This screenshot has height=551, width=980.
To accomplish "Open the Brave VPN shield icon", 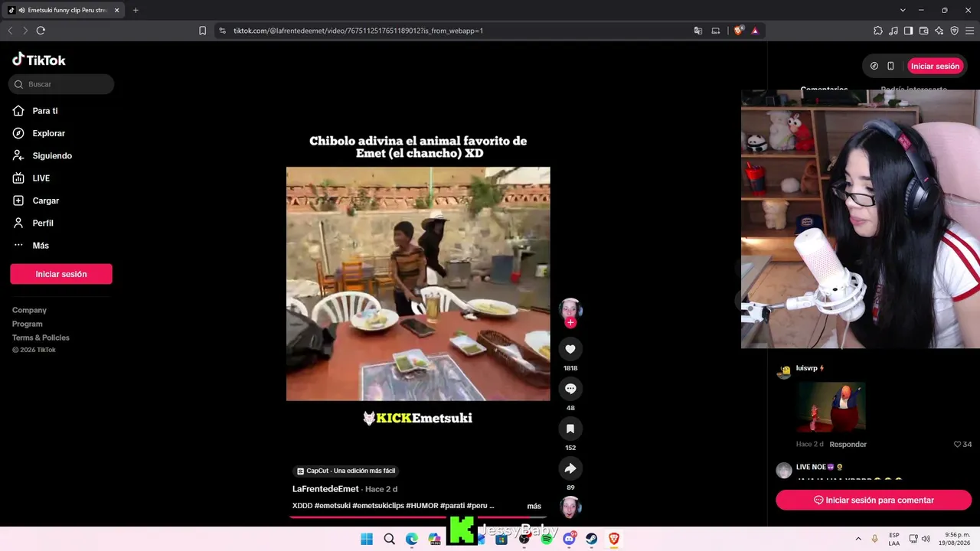I will [x=955, y=31].
